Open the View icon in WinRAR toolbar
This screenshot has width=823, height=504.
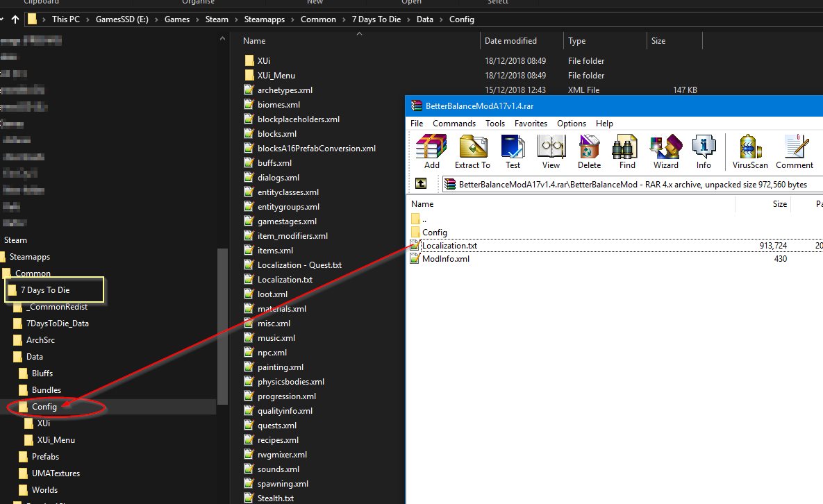click(551, 152)
